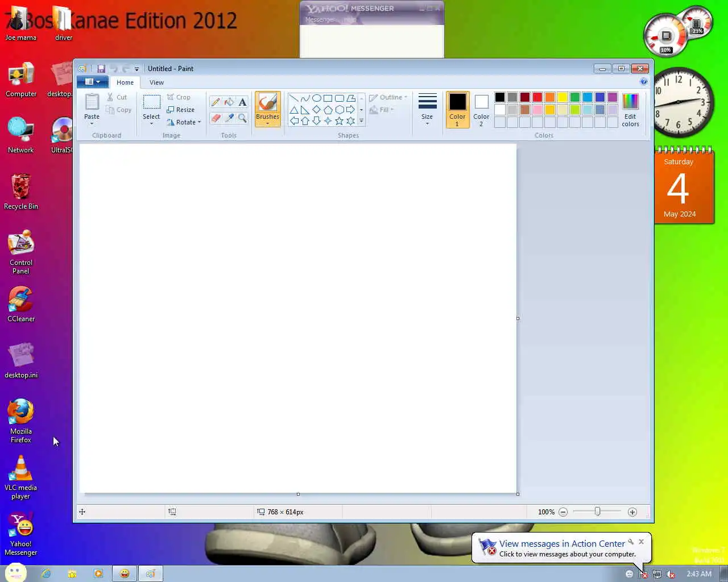Click the Paste clipboard icon
The width and height of the screenshot is (728, 582).
92,102
